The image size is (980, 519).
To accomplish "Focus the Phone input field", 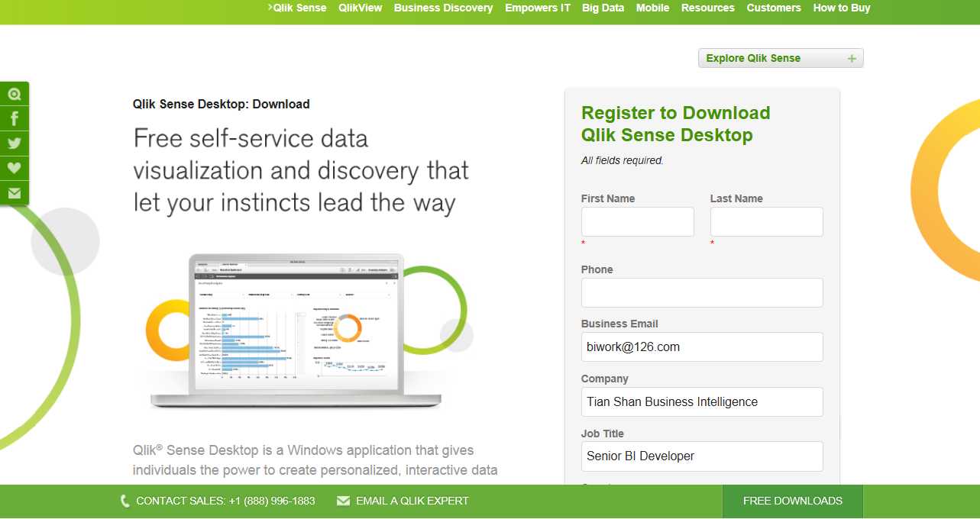I will pyautogui.click(x=702, y=292).
